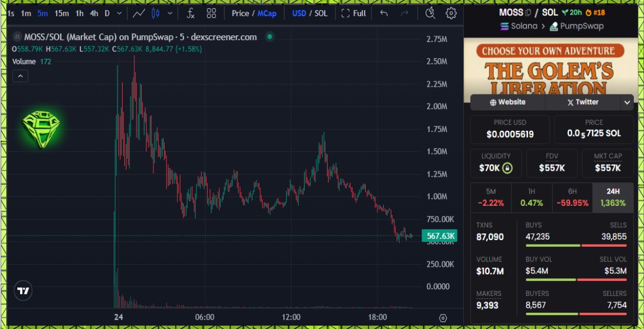Image resolution: width=644 pixels, height=329 pixels.
Task: Click the BUYS 47,235 value
Action: click(538, 237)
